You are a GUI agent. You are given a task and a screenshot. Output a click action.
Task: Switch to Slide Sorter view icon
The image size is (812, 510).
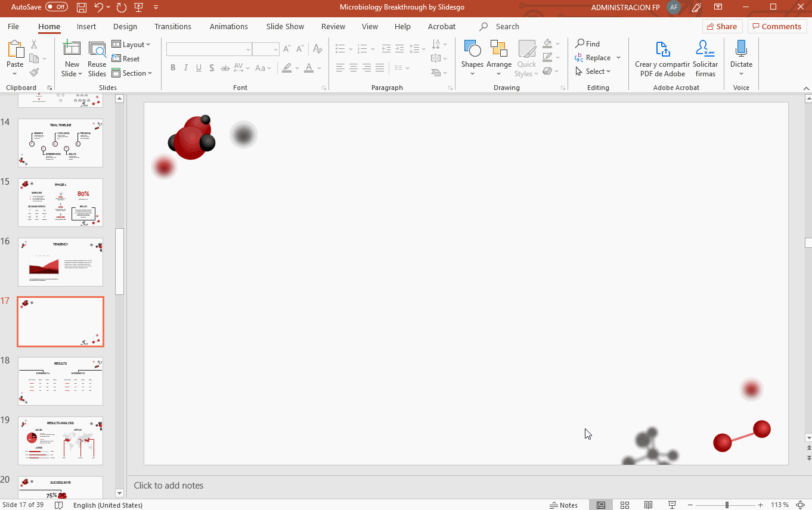coord(625,505)
